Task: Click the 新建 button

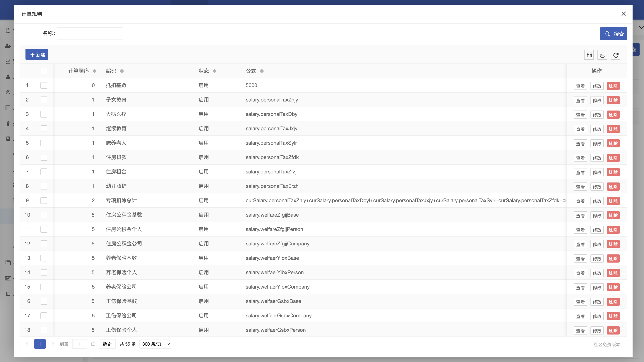Action: (37, 54)
